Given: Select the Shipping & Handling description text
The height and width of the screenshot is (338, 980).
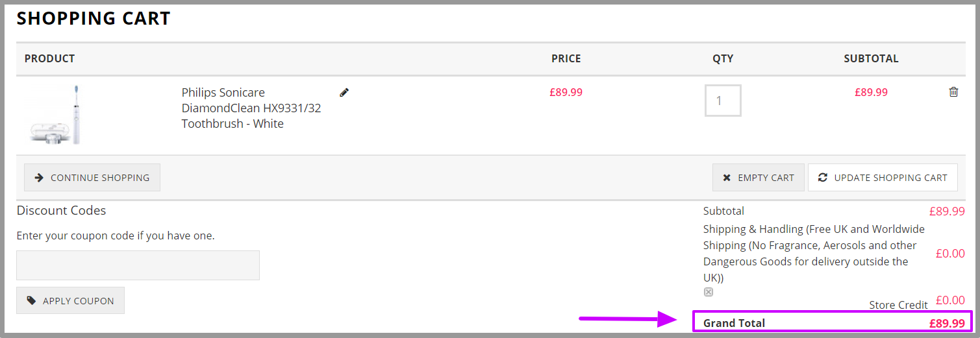Looking at the screenshot, I should pos(814,253).
